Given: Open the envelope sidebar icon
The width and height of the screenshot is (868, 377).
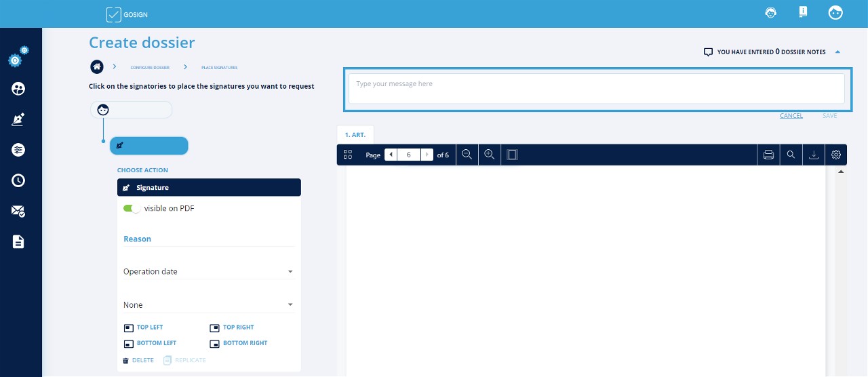Looking at the screenshot, I should pos(18,211).
